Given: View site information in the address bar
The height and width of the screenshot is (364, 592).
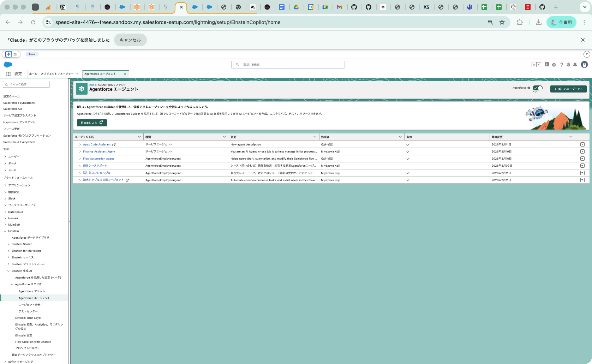Looking at the screenshot, I should [x=48, y=22].
